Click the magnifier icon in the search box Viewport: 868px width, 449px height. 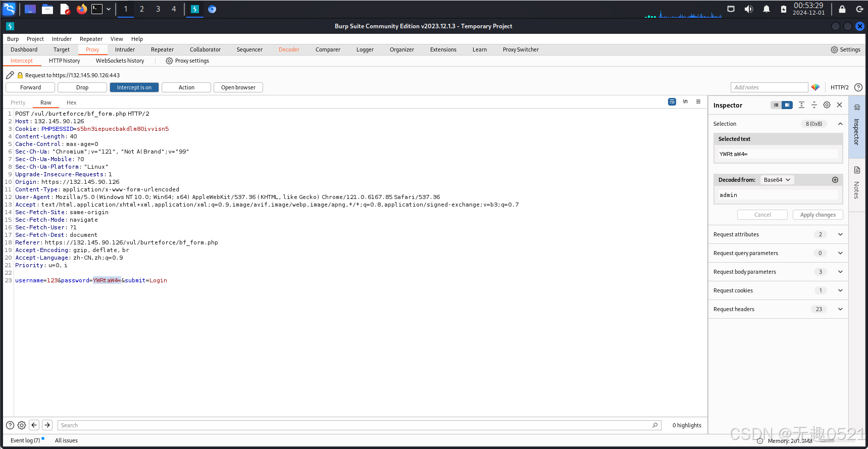click(655, 425)
